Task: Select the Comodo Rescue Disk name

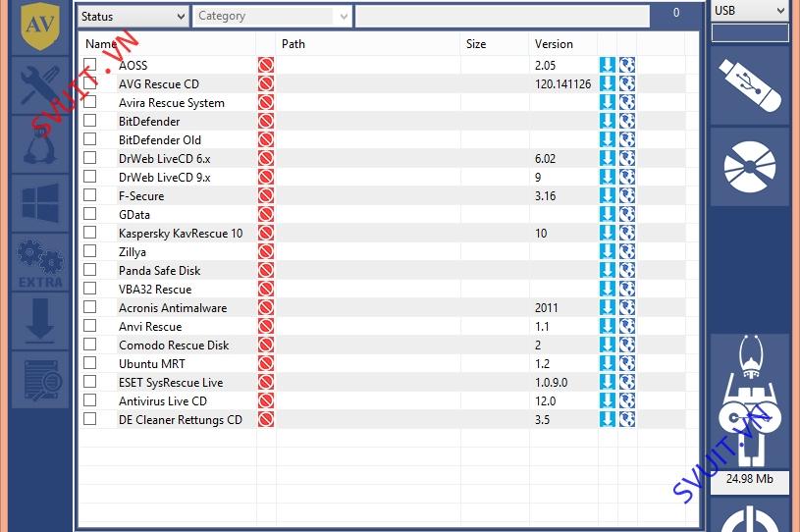Action: [x=174, y=346]
